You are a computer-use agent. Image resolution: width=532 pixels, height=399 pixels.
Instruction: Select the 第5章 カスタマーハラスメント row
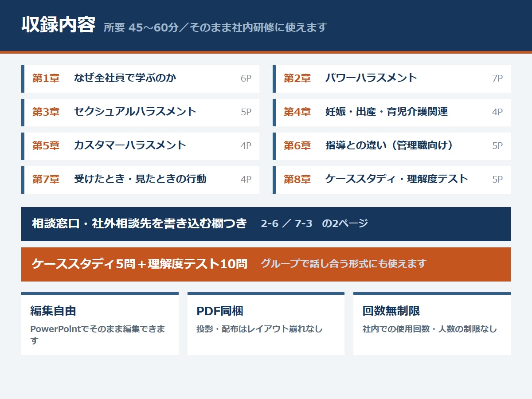click(140, 146)
